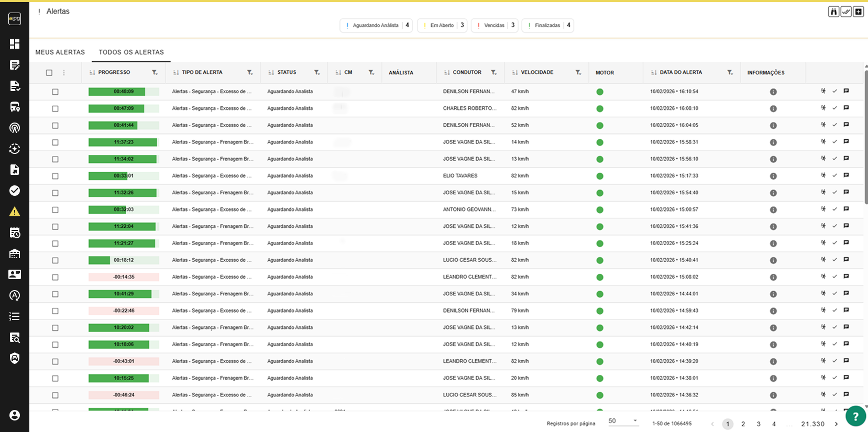The image size is (868, 432).
Task: Click the Vencidas status counter button
Action: point(495,25)
